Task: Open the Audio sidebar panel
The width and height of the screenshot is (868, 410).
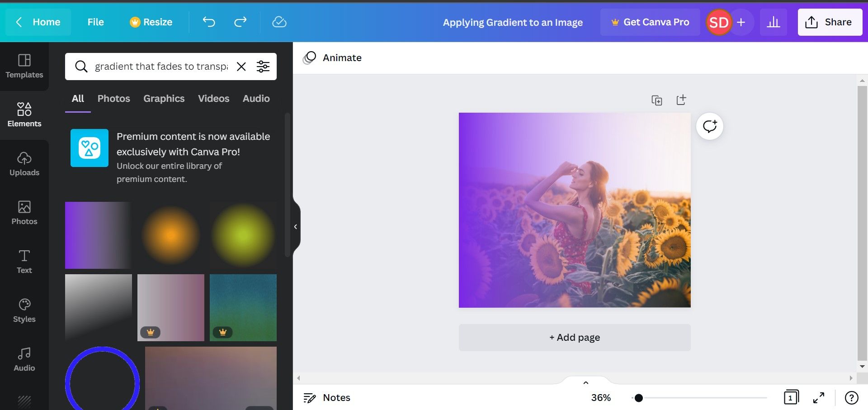Action: click(24, 360)
